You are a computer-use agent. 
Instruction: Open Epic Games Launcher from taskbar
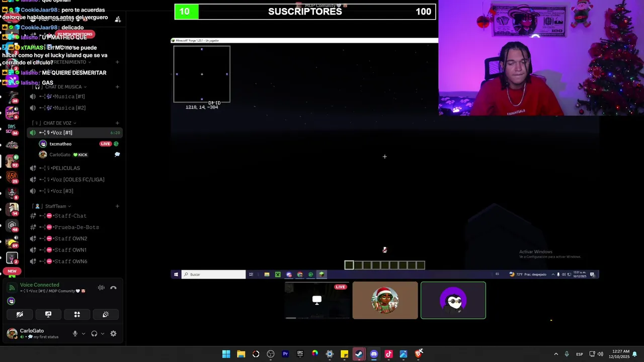[x=300, y=354]
